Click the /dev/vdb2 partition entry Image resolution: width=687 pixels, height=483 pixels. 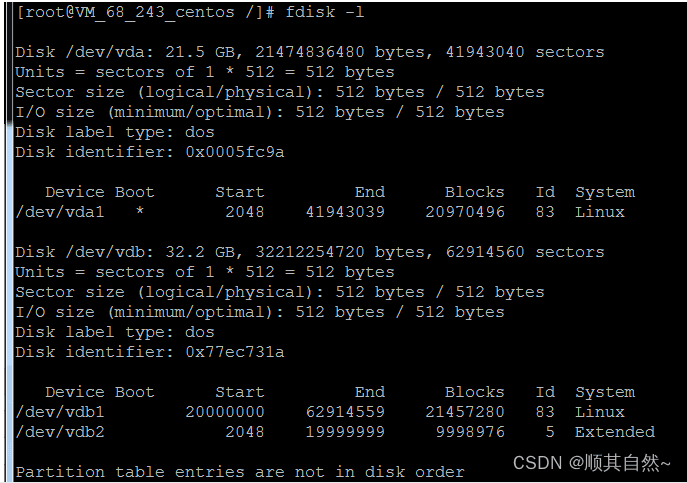click(60, 432)
